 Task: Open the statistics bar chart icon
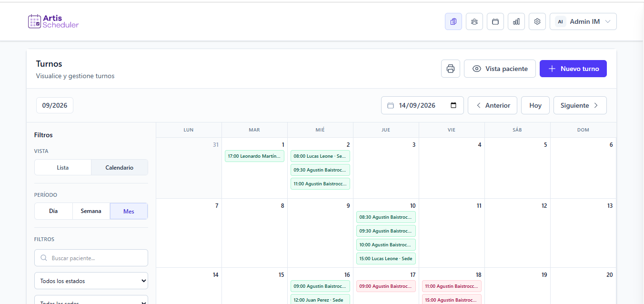click(x=516, y=21)
